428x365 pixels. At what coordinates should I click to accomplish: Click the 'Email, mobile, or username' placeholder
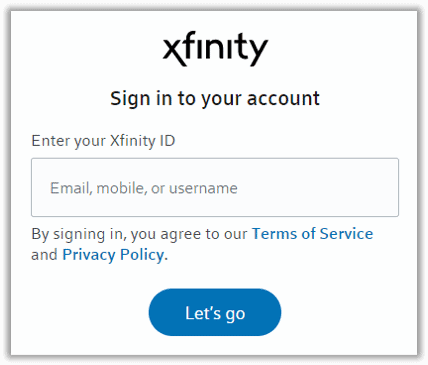pos(144,188)
